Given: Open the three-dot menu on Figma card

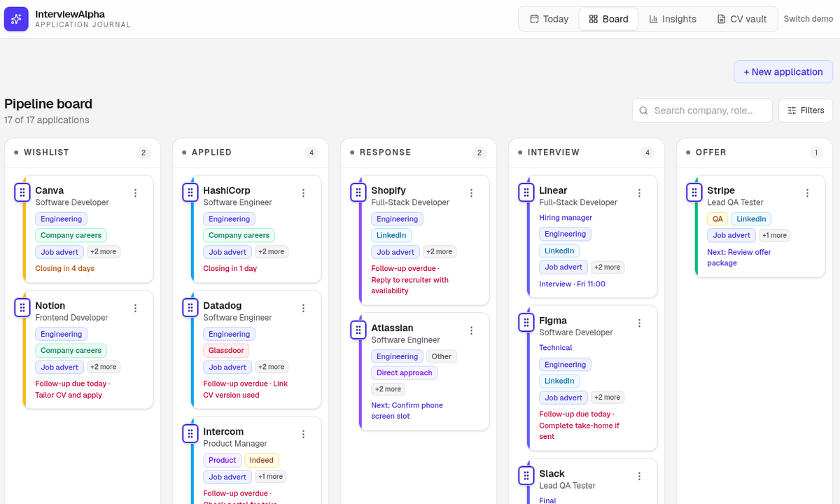Looking at the screenshot, I should [x=640, y=323].
